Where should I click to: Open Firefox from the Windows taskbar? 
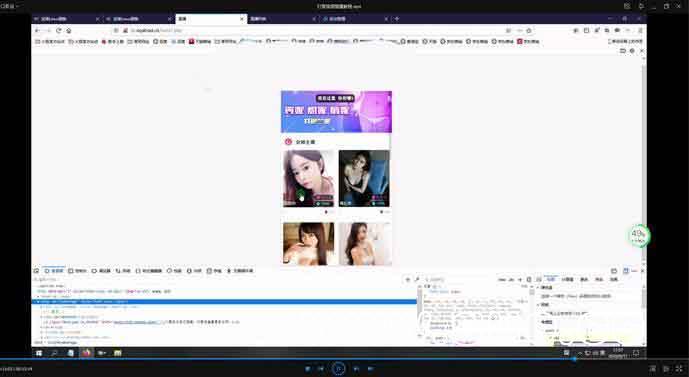86,352
